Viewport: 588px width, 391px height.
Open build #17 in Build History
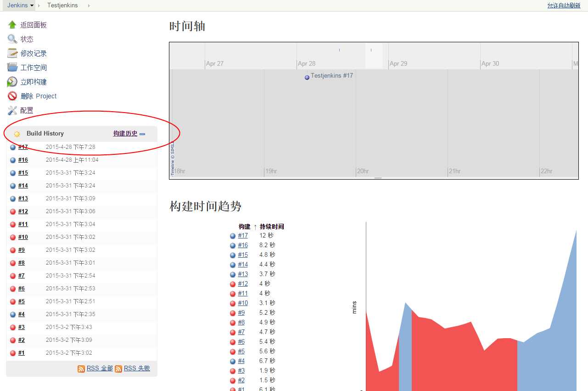pyautogui.click(x=23, y=147)
